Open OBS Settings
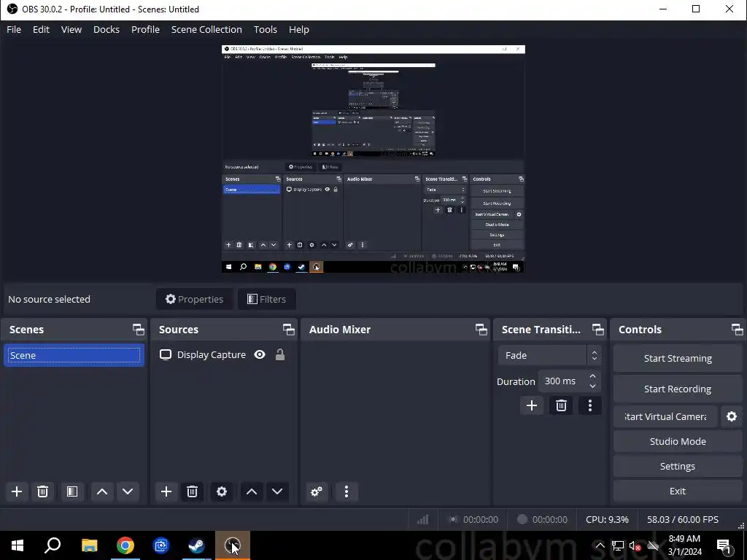 (678, 466)
